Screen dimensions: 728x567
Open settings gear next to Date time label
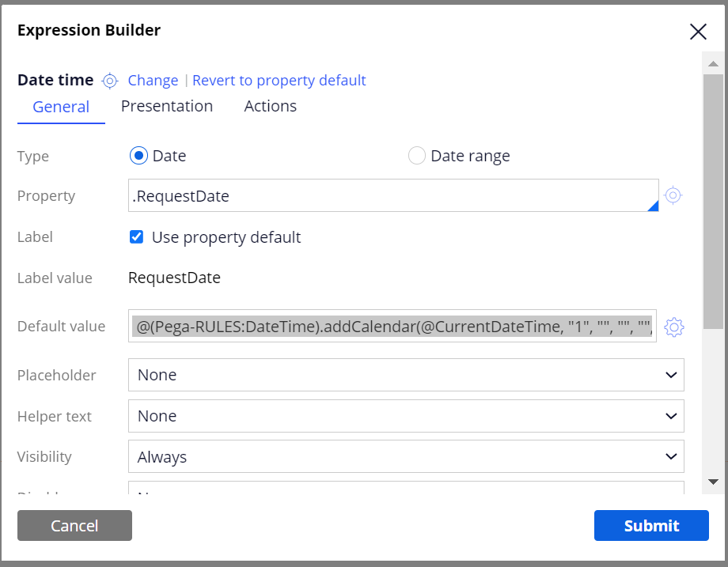coord(109,80)
